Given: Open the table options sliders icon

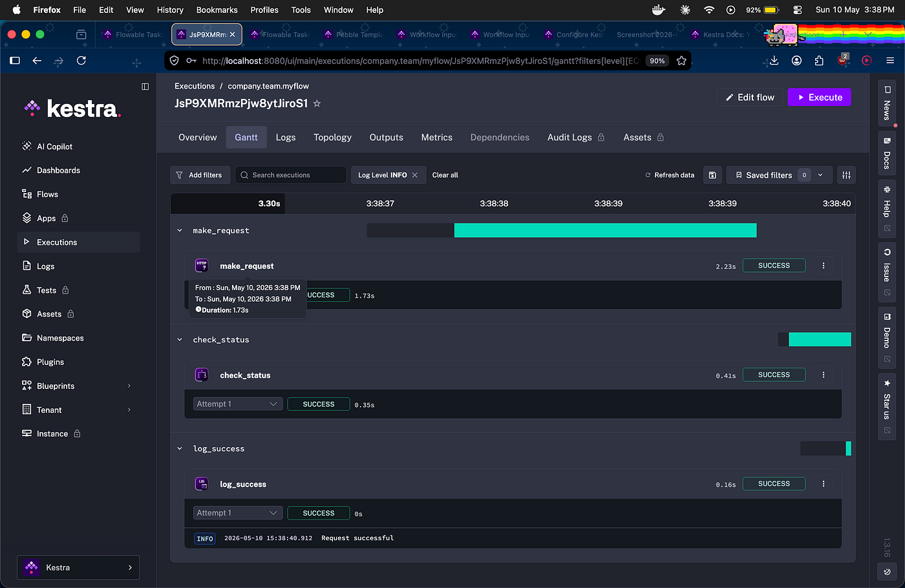Looking at the screenshot, I should [x=846, y=175].
